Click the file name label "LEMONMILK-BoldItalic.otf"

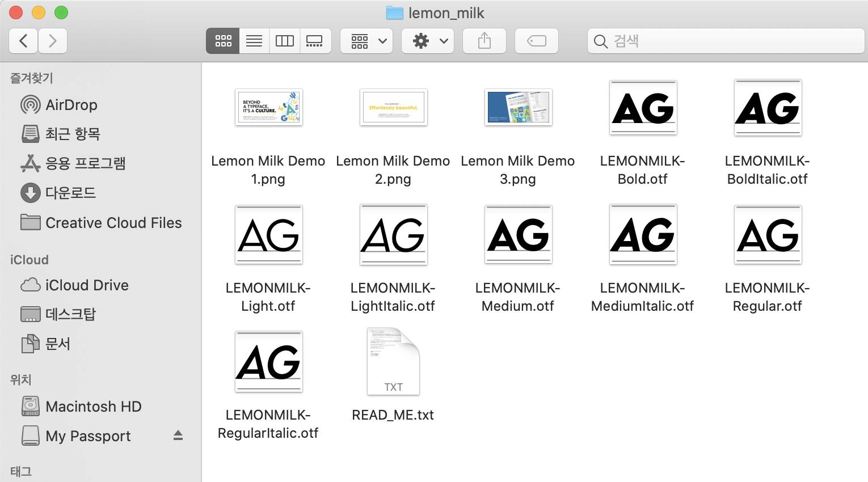768,170
